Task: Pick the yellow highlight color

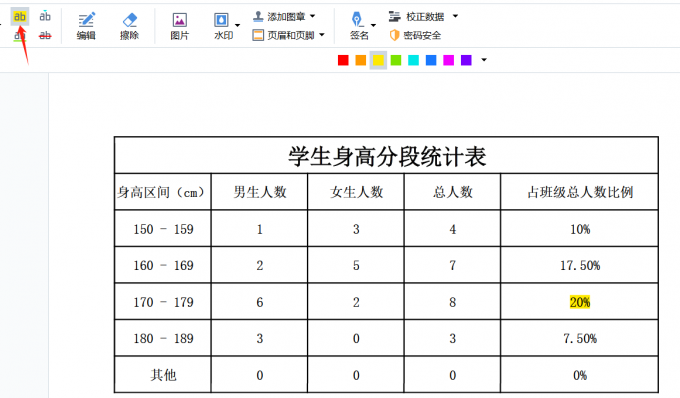Action: click(x=378, y=60)
